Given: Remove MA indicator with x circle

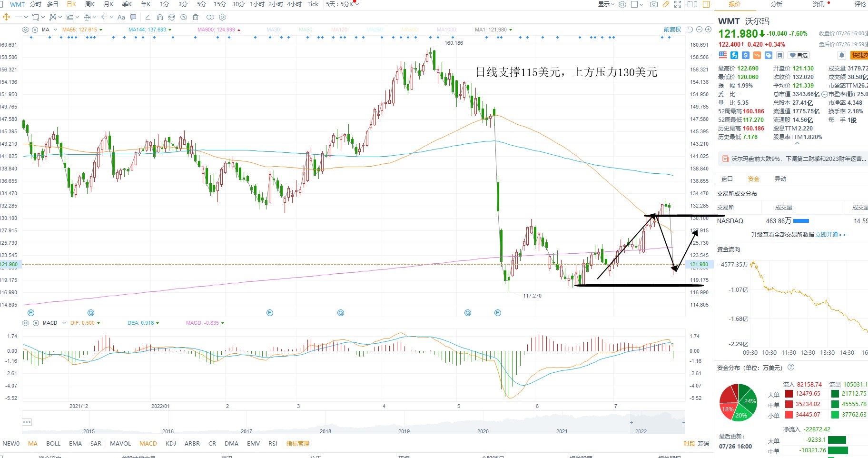Looking at the screenshot, I should tap(35, 30).
